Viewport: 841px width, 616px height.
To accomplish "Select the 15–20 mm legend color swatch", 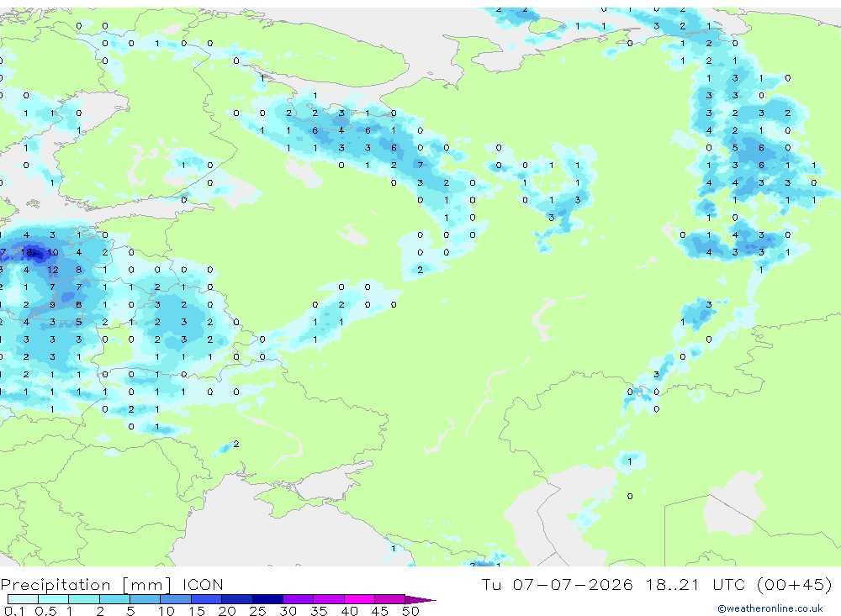I will pyautogui.click(x=207, y=599).
